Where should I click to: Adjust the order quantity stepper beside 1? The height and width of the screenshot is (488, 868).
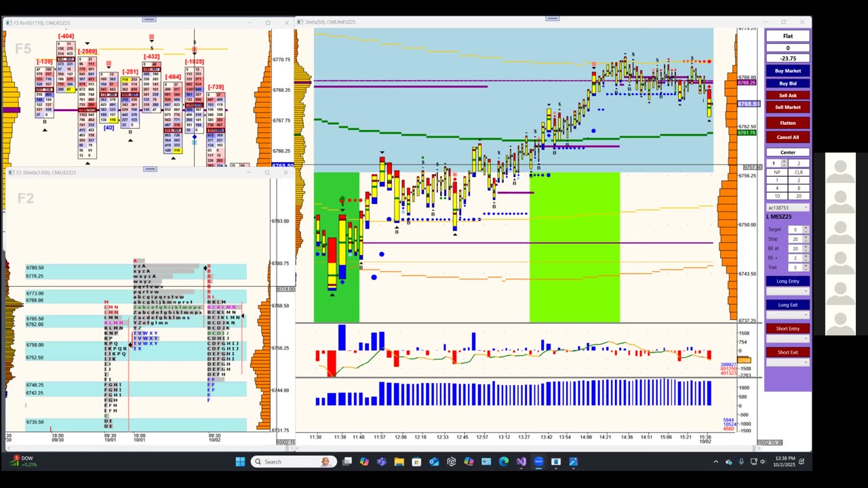784,163
